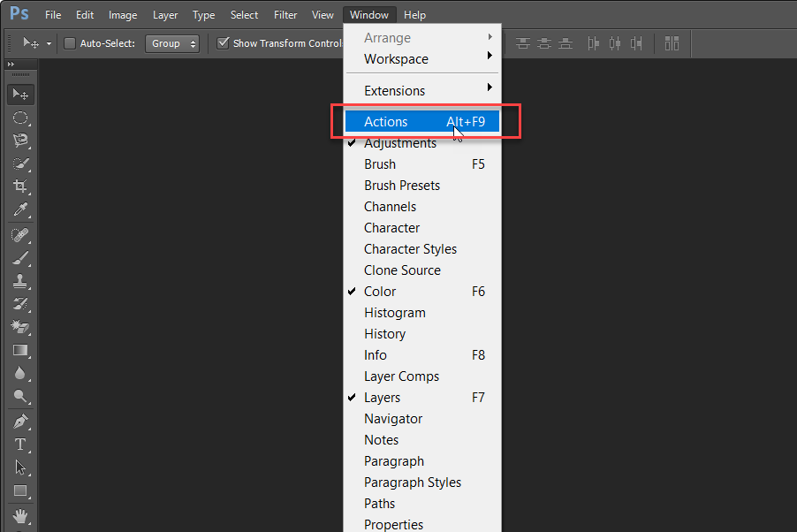Open the Auto-Select Group dropdown
The height and width of the screenshot is (532, 797).
171,43
